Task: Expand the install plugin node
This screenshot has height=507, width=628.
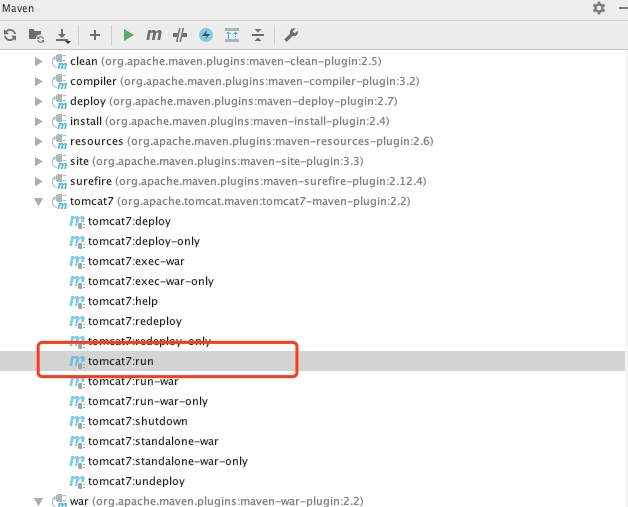Action: pyautogui.click(x=39, y=121)
